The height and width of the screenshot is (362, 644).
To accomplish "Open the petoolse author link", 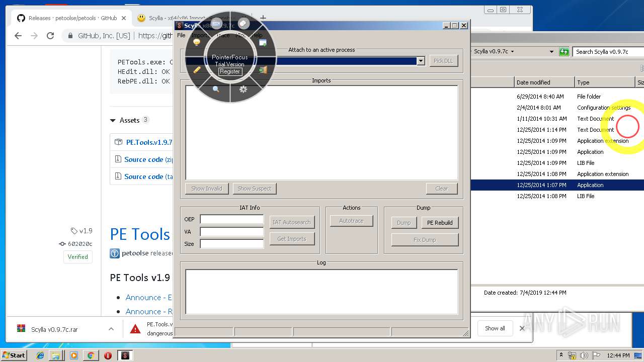I will click(x=135, y=253).
